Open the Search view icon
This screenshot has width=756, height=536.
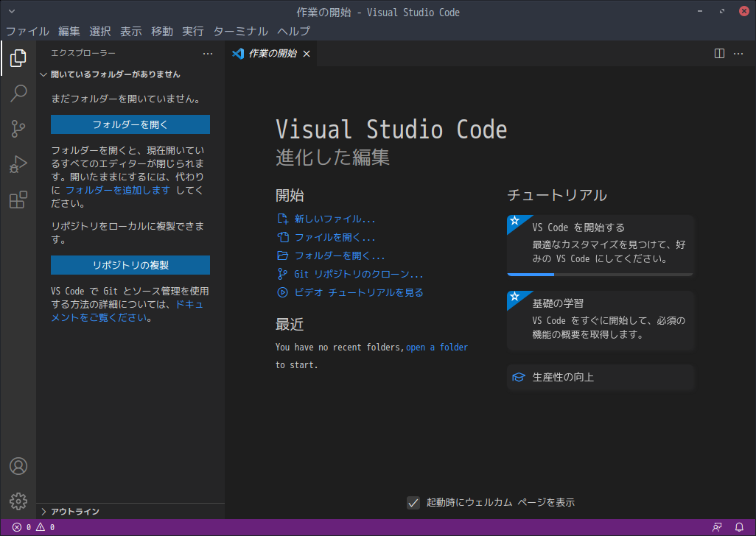coord(18,93)
